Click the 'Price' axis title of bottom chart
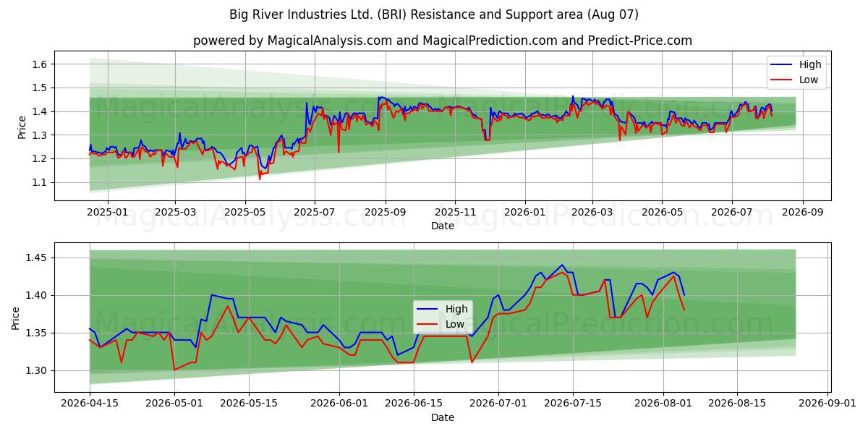This screenshot has width=868, height=434. click(16, 318)
